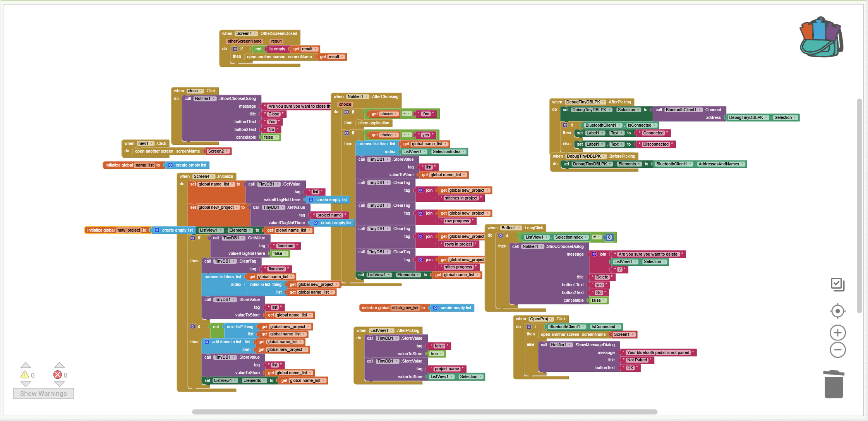This screenshot has height=421, width=868.
Task: Click the red error X icon
Action: (x=58, y=375)
